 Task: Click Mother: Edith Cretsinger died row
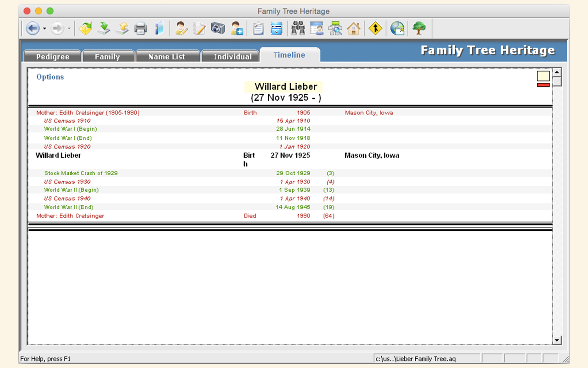point(290,216)
